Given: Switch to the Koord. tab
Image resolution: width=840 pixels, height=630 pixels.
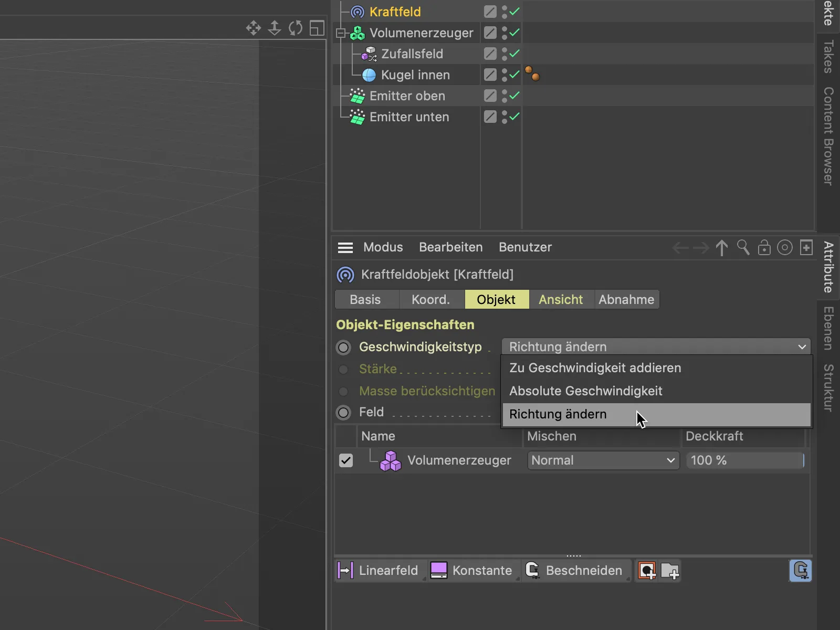Looking at the screenshot, I should click(x=432, y=300).
